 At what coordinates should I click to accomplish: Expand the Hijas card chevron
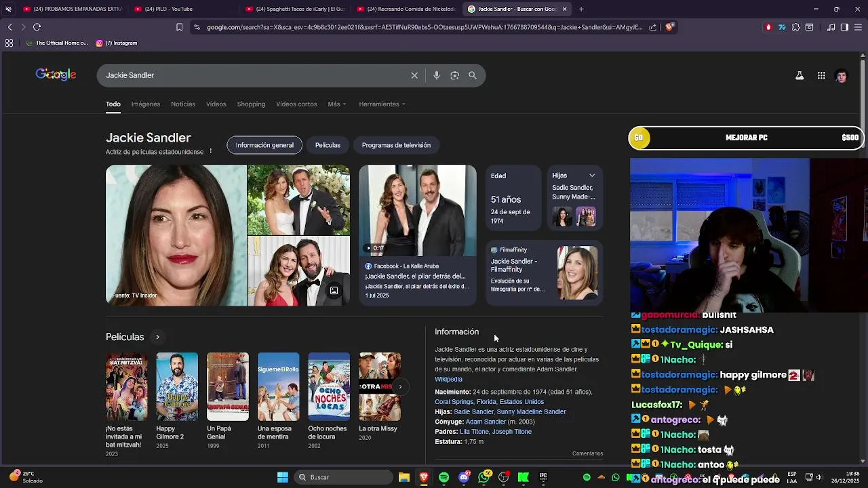click(x=592, y=176)
